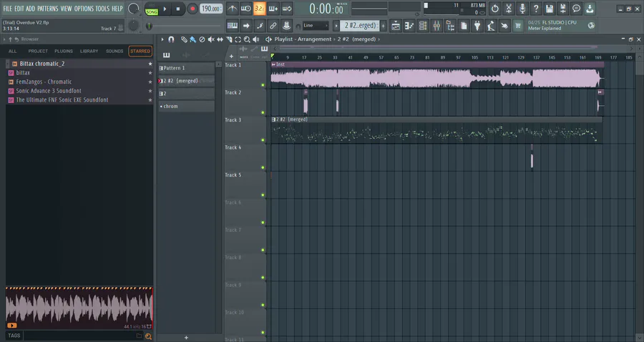644x342 pixels.
Task: Click the touch controller hand icon
Action: [x=504, y=26]
